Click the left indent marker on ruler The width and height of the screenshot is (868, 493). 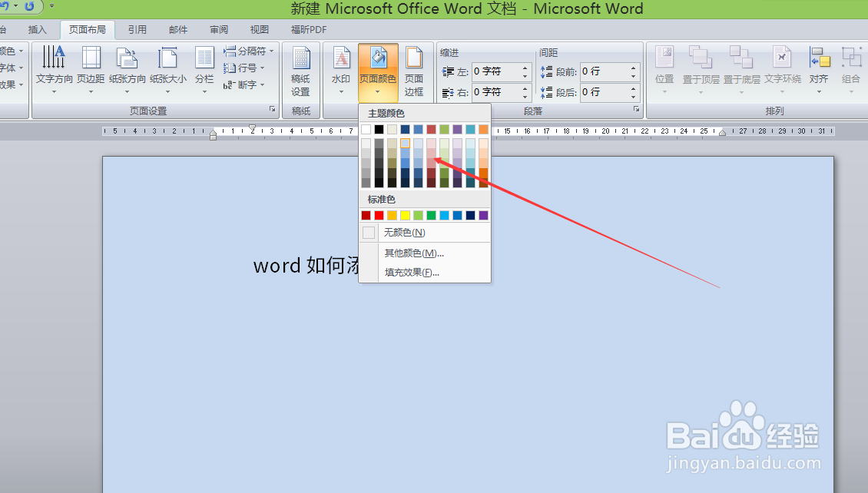[x=213, y=134]
